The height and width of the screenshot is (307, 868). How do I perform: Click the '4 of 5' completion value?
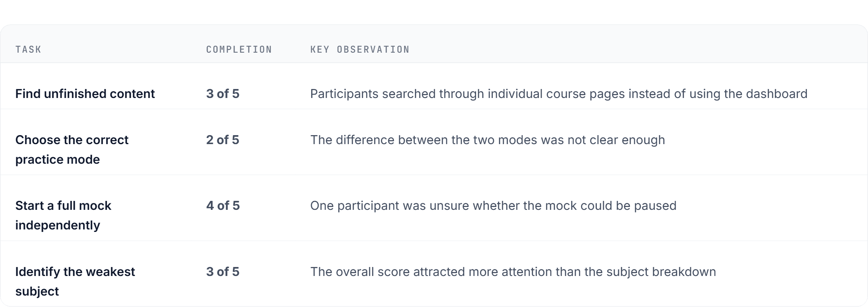click(x=223, y=205)
